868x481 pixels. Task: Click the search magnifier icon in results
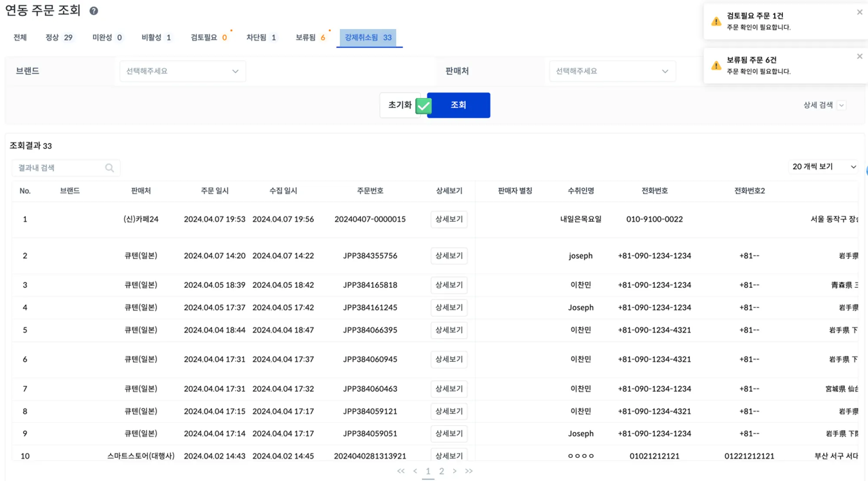coord(109,168)
